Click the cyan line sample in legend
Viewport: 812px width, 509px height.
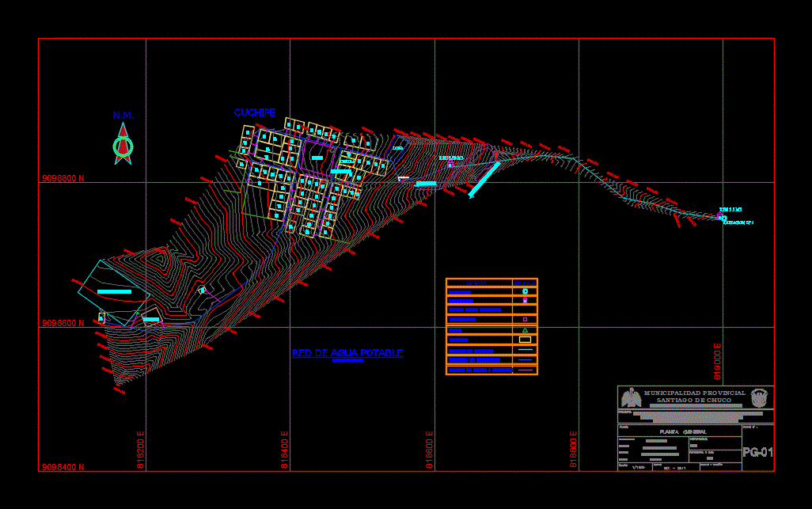point(525,350)
